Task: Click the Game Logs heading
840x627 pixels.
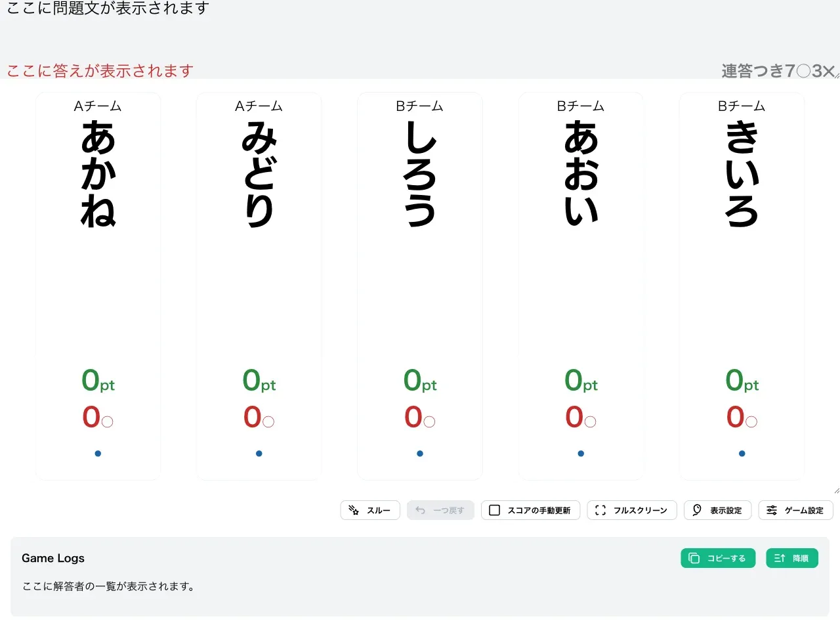Action: point(53,558)
